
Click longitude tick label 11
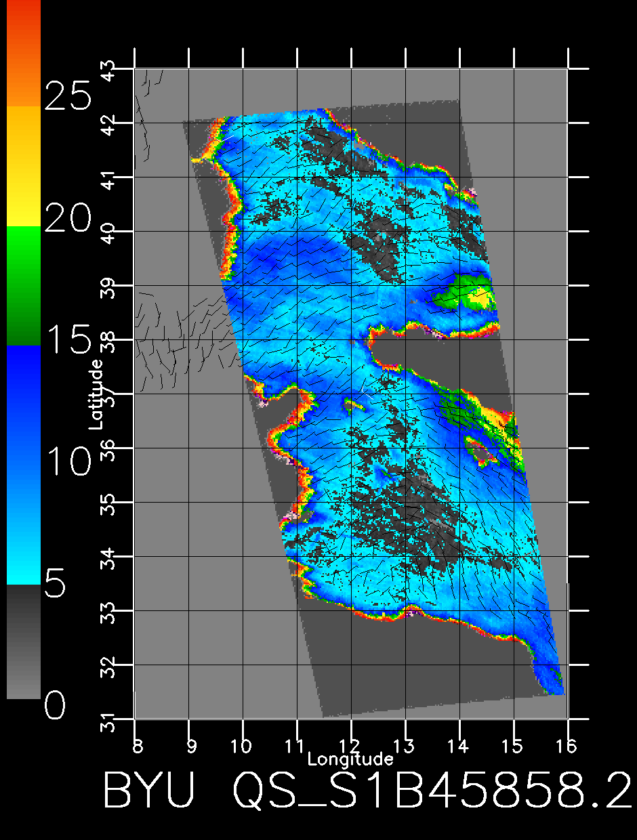click(x=295, y=746)
